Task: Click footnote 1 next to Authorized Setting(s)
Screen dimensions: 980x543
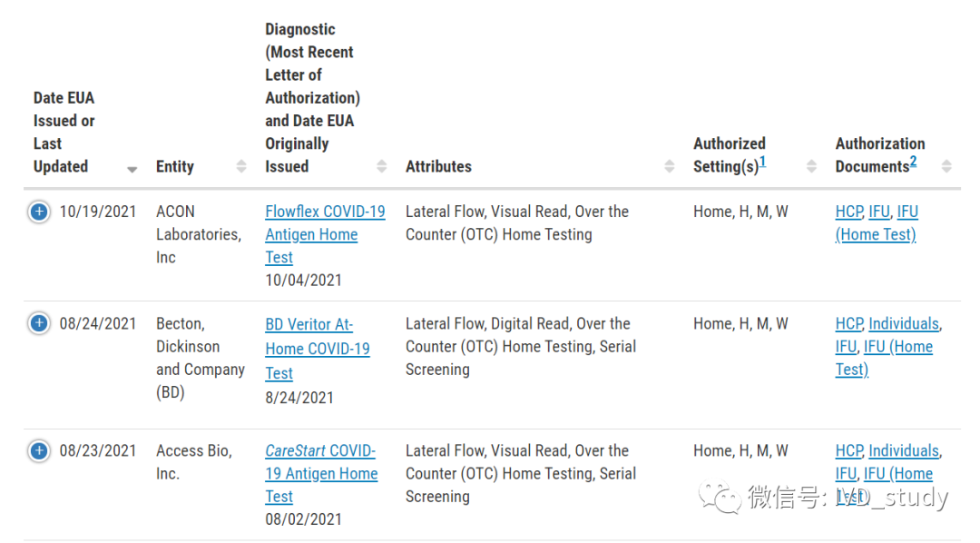Action: click(763, 162)
